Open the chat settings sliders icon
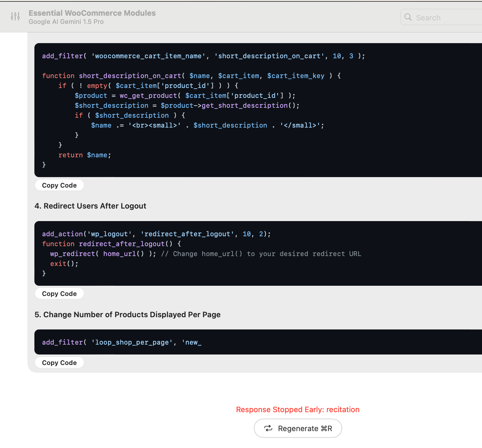The image size is (482, 448). point(15,16)
